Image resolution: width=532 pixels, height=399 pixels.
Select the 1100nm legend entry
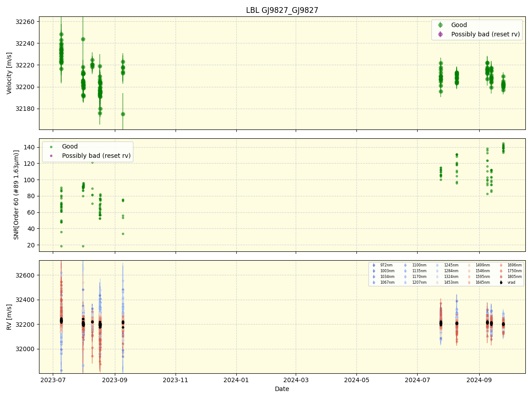(419, 265)
